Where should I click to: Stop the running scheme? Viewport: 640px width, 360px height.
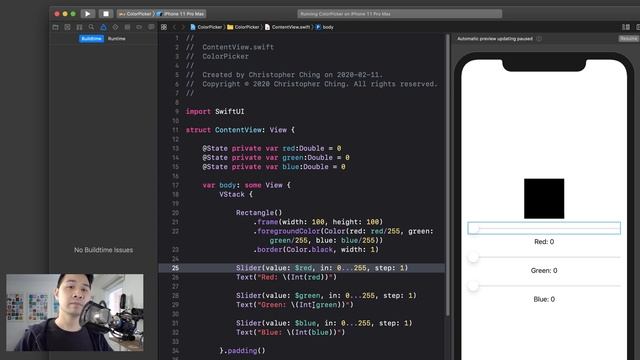pos(106,13)
